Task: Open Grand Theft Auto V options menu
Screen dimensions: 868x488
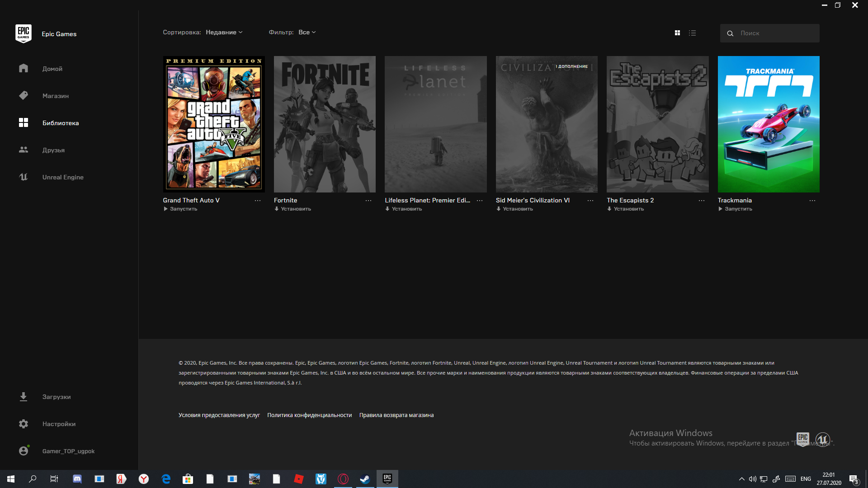Action: (x=258, y=201)
